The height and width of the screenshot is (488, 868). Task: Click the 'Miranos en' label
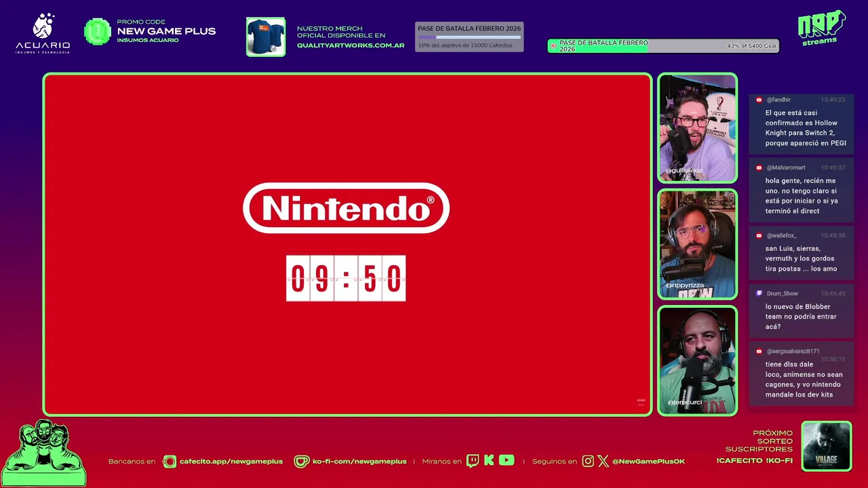[441, 462]
